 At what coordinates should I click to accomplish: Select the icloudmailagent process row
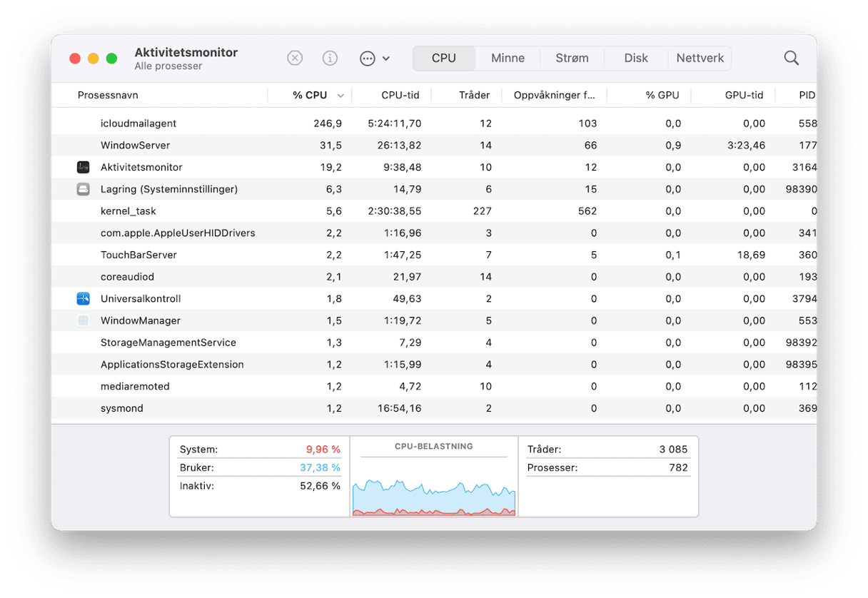point(434,123)
